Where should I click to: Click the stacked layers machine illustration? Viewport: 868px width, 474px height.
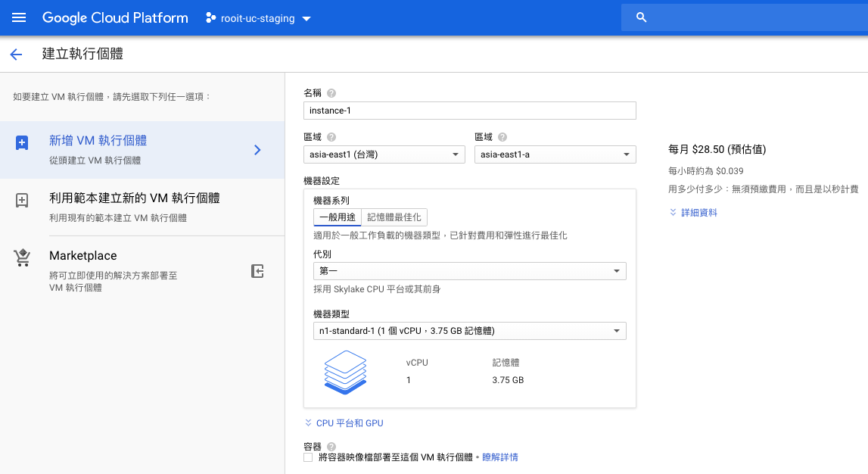pos(345,372)
